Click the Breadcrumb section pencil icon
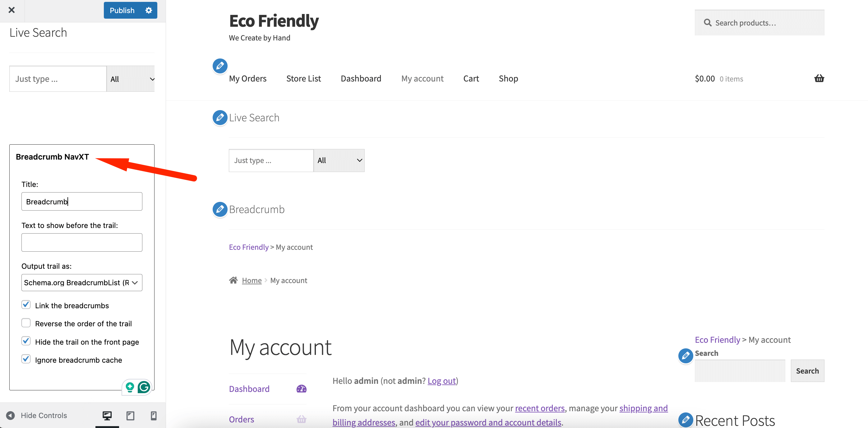The width and height of the screenshot is (868, 428). 220,209
